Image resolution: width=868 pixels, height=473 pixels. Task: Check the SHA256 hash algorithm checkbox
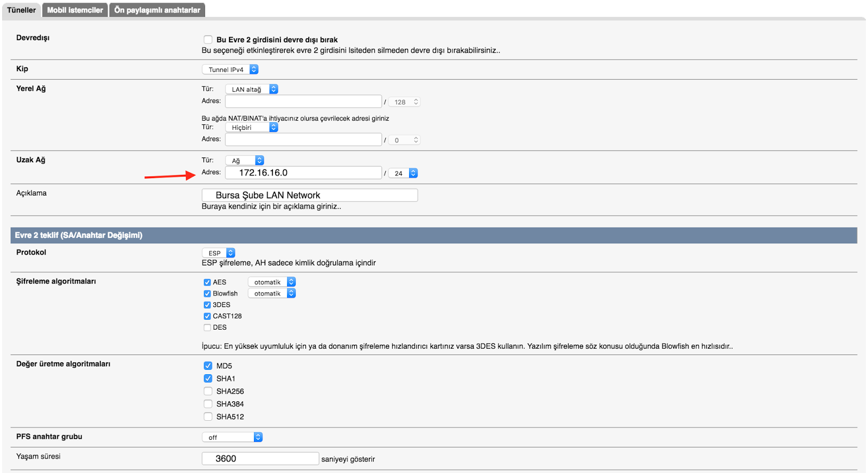(x=208, y=391)
